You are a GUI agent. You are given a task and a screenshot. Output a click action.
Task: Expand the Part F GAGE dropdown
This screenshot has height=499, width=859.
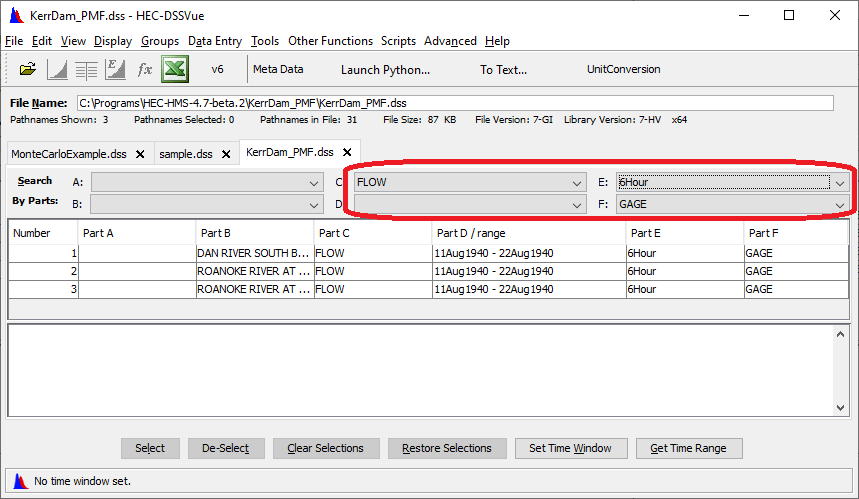point(840,204)
